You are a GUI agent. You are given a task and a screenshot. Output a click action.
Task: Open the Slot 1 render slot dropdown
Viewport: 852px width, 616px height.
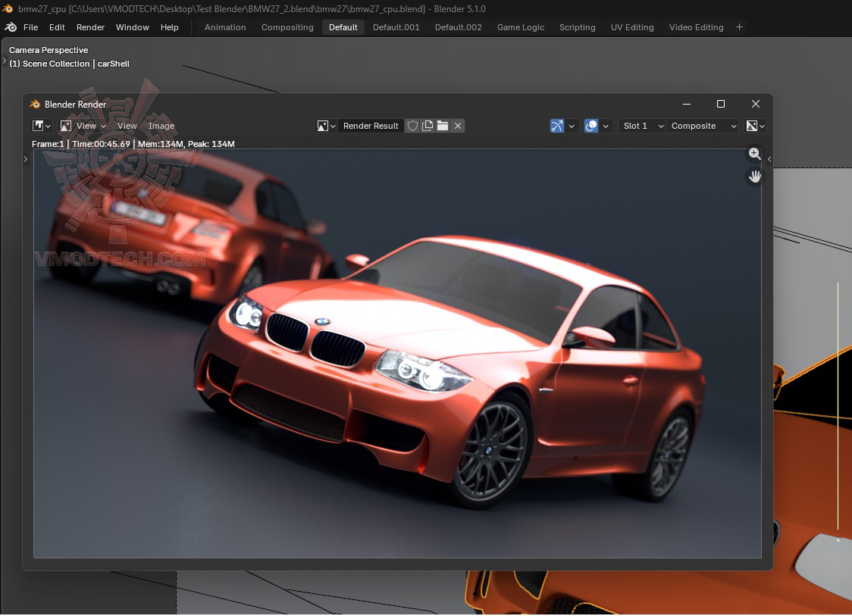(x=642, y=126)
